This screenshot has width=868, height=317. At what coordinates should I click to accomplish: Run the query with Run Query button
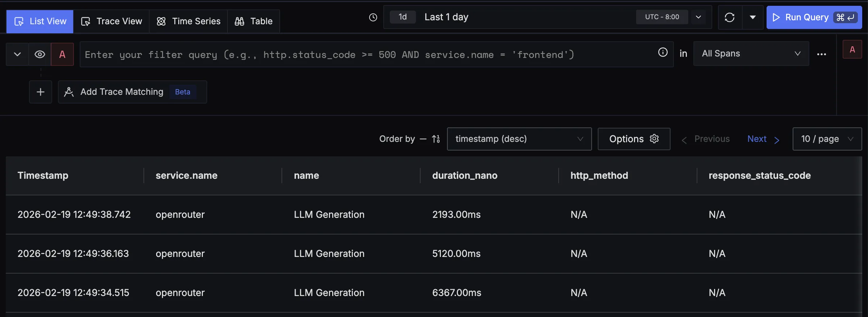click(x=814, y=17)
